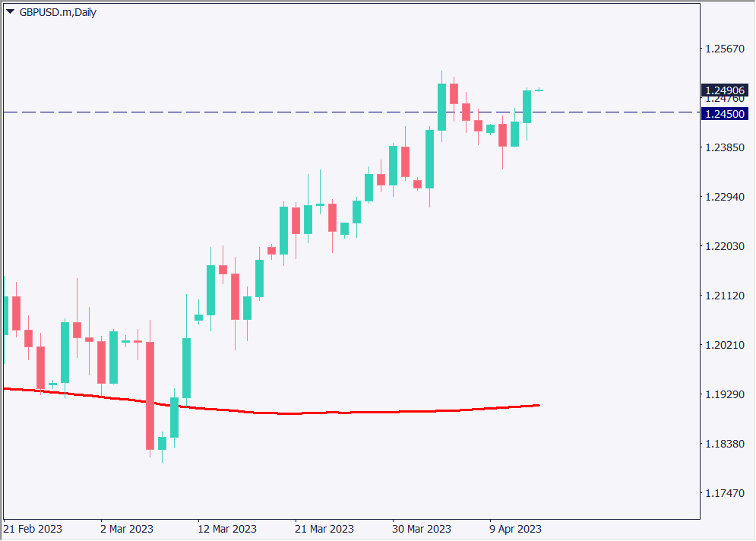Click the 9 Apr 2023 date label
The height and width of the screenshot is (541, 756).
click(515, 529)
